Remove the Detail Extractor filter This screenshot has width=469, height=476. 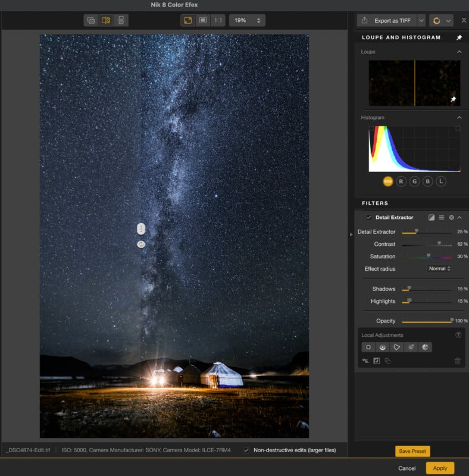[x=451, y=218]
